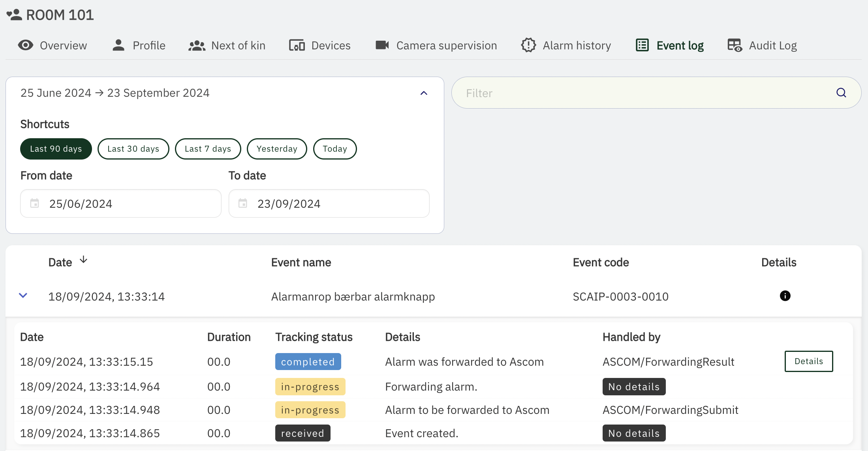Pick the Yesterday shortcut
Screen dimensions: 868x451
(277, 149)
